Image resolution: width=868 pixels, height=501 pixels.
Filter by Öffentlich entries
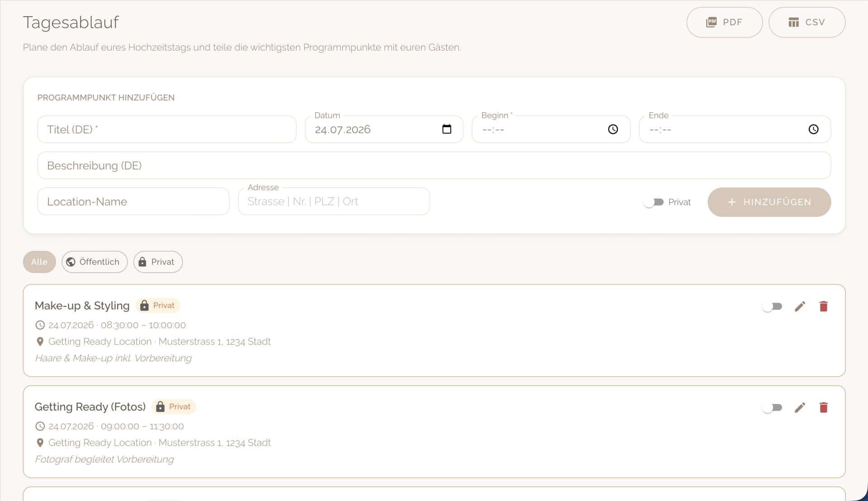94,262
